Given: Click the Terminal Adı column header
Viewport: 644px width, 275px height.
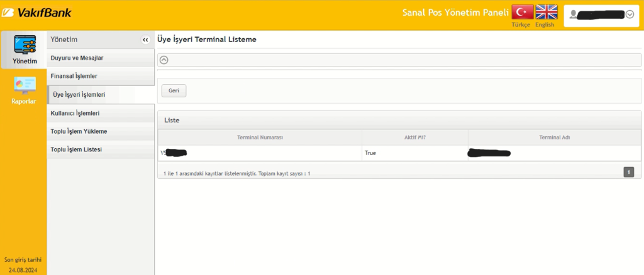Looking at the screenshot, I should click(554, 137).
